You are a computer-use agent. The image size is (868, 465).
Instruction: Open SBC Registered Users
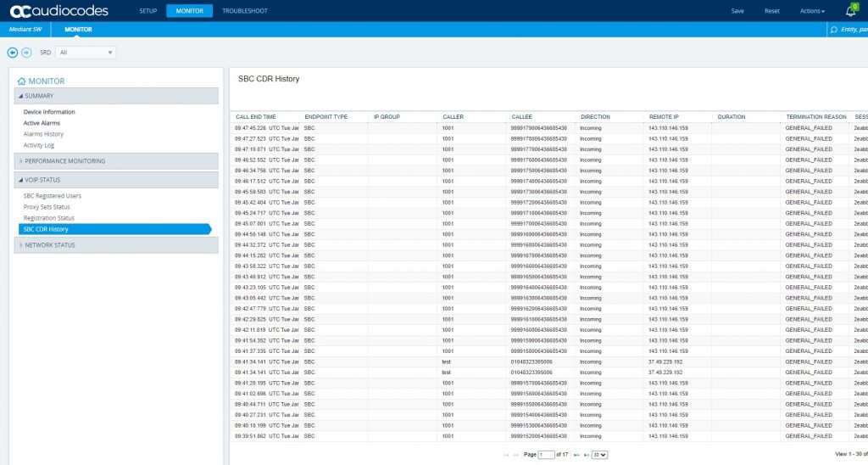(x=52, y=196)
